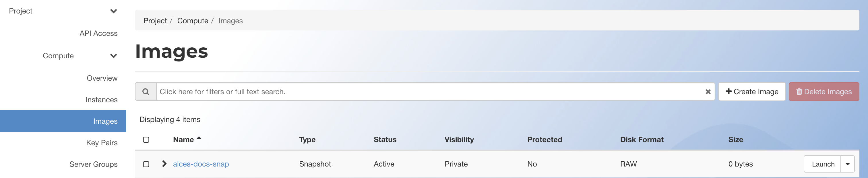Open Key Pairs in the sidebar

click(102, 143)
